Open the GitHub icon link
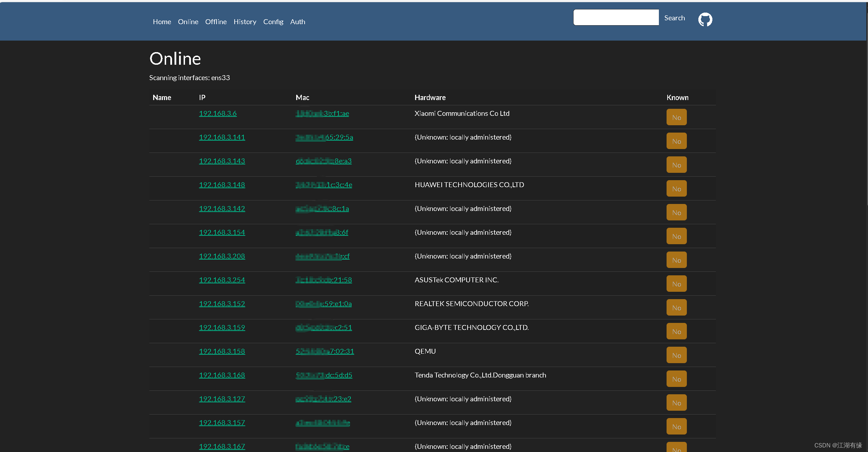 [705, 20]
